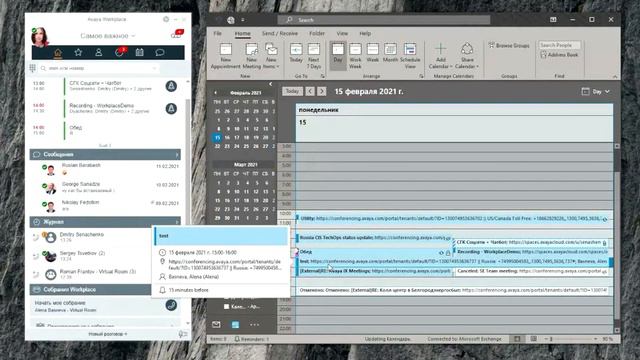Switch to the View ribbon tab

pos(342,33)
